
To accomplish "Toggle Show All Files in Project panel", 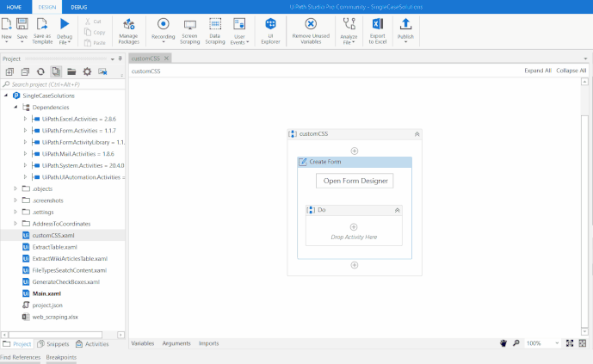I will coord(56,71).
